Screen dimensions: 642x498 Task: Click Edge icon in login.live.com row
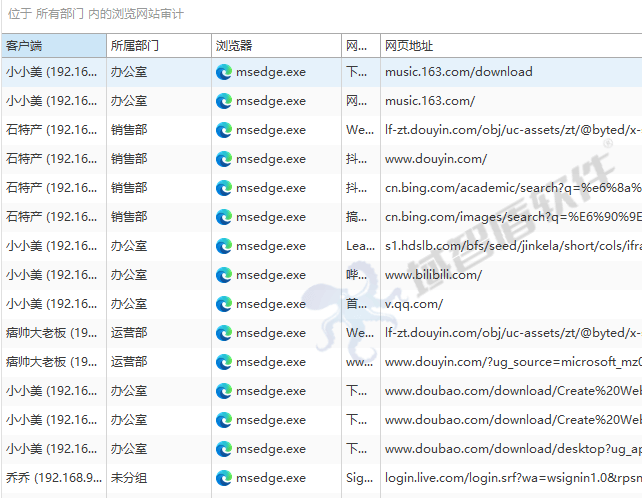tap(224, 478)
